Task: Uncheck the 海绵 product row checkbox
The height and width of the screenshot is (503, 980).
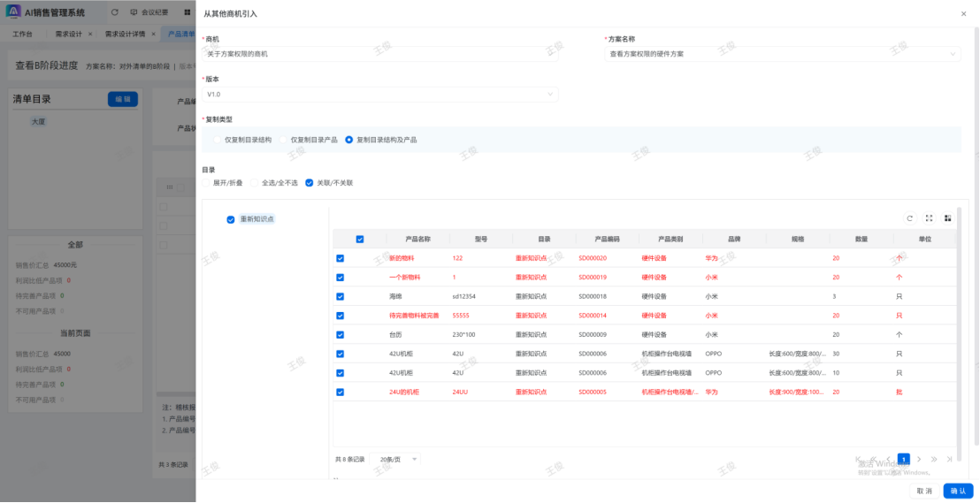Action: pos(340,296)
